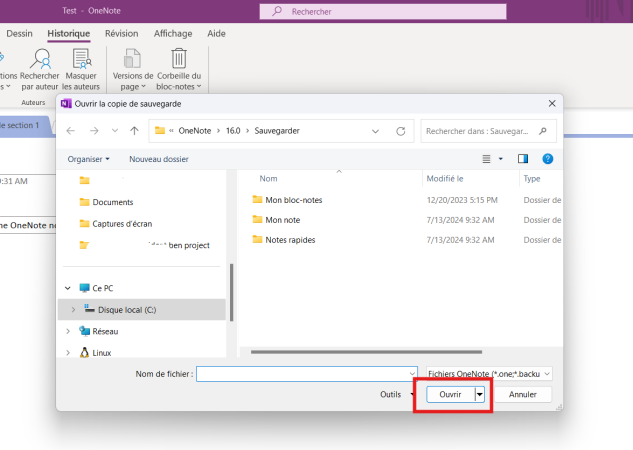The image size is (633, 450).
Task: Click the Masquer les auteurs icon
Action: (x=80, y=60)
